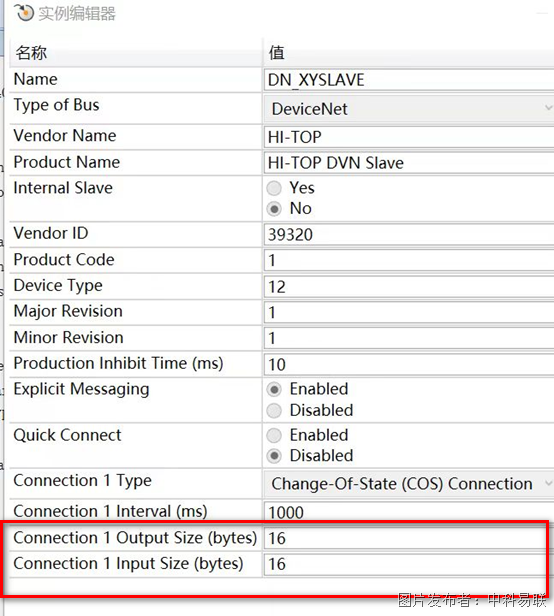
Task: Focus the Vendor ID field 39320
Action: tap(409, 235)
